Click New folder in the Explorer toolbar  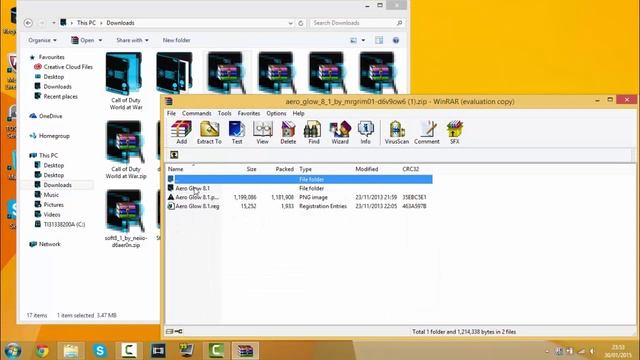[176, 40]
